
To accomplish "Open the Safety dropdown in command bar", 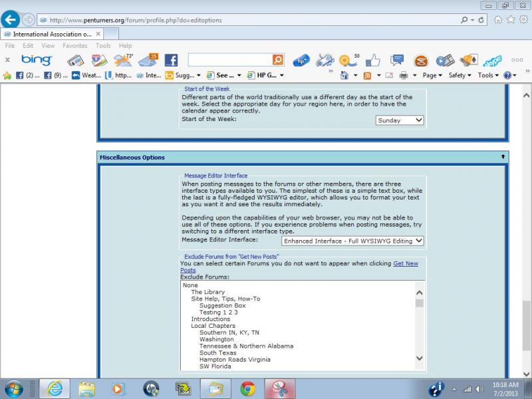I will pos(460,76).
